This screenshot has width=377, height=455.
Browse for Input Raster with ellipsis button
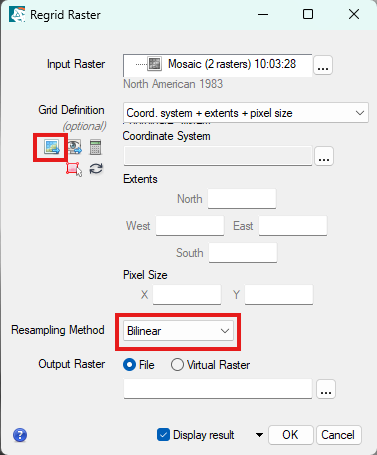[323, 65]
